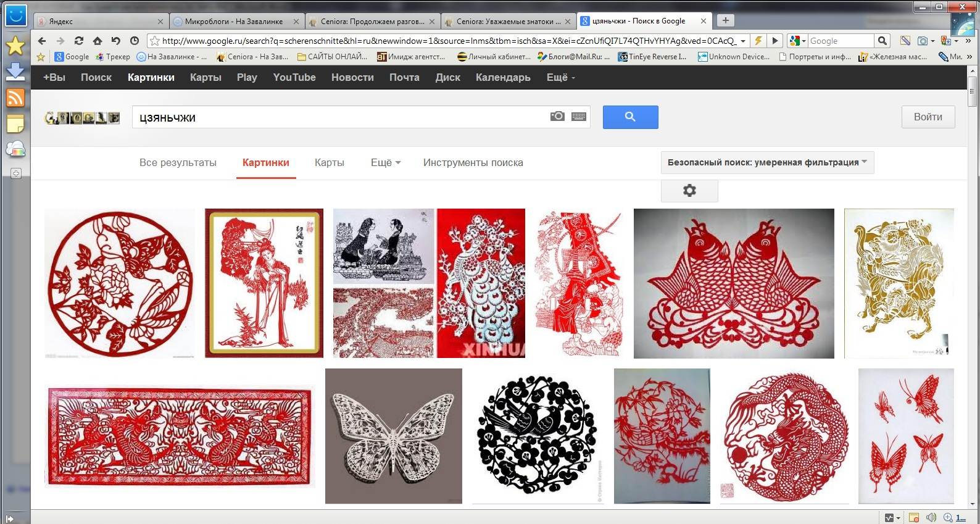The image size is (980, 524).
Task: Open the sidebar RSS feed panel
Action: coord(15,98)
